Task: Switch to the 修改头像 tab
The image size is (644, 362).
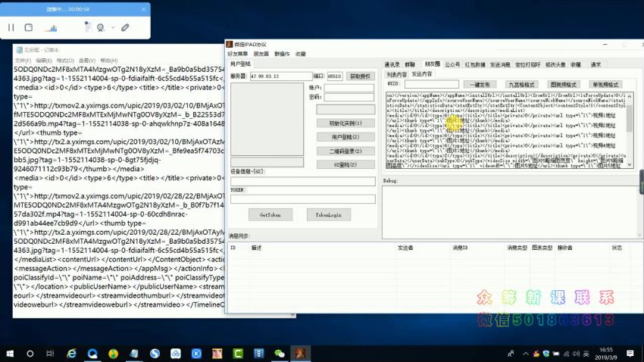Action: click(555, 65)
